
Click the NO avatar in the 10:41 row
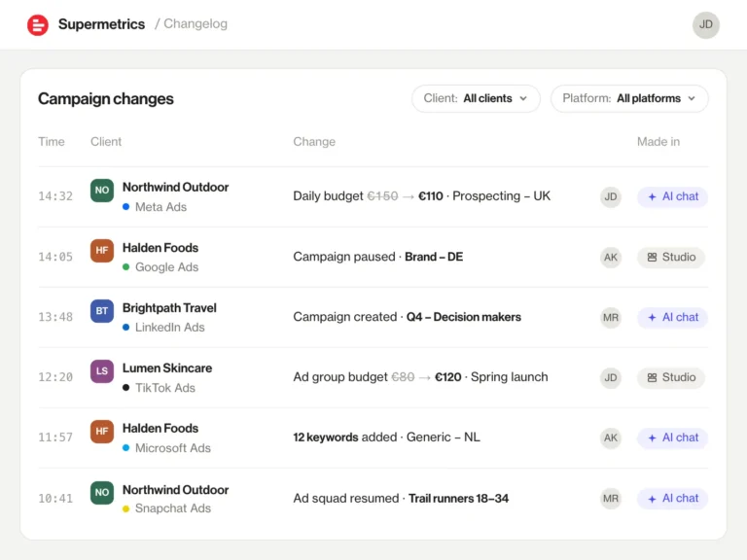[x=102, y=492]
